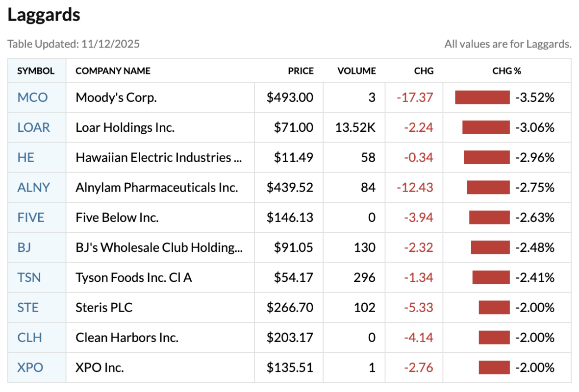Open the BJ ticker symbol
This screenshot has width=579, height=392.
(x=24, y=247)
